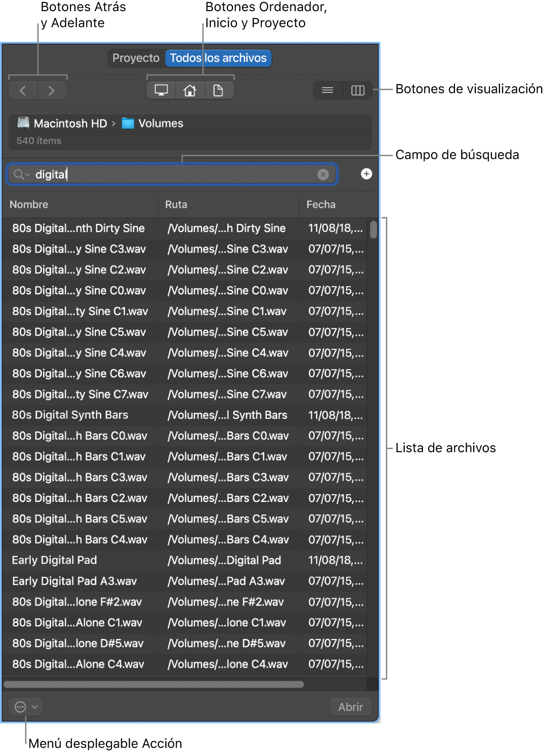Switch to list view
546x756 pixels.
pos(327,90)
